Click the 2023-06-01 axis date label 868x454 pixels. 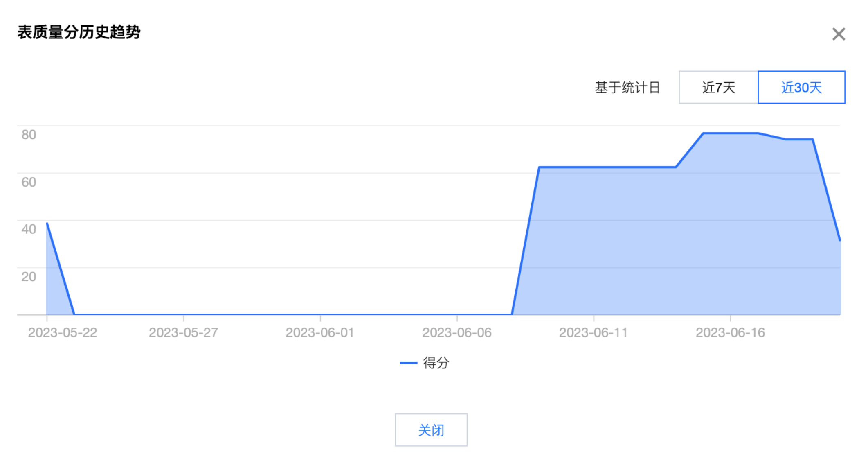click(x=320, y=332)
